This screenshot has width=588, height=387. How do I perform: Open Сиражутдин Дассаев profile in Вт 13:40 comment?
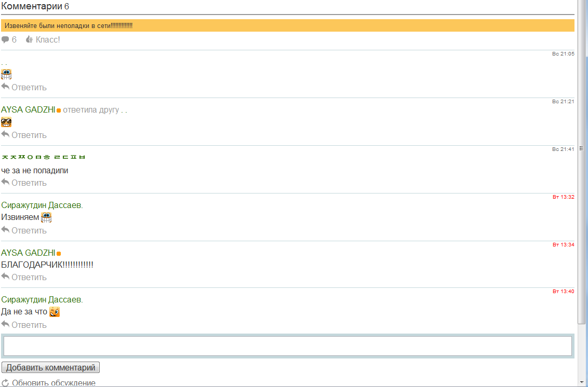click(42, 300)
